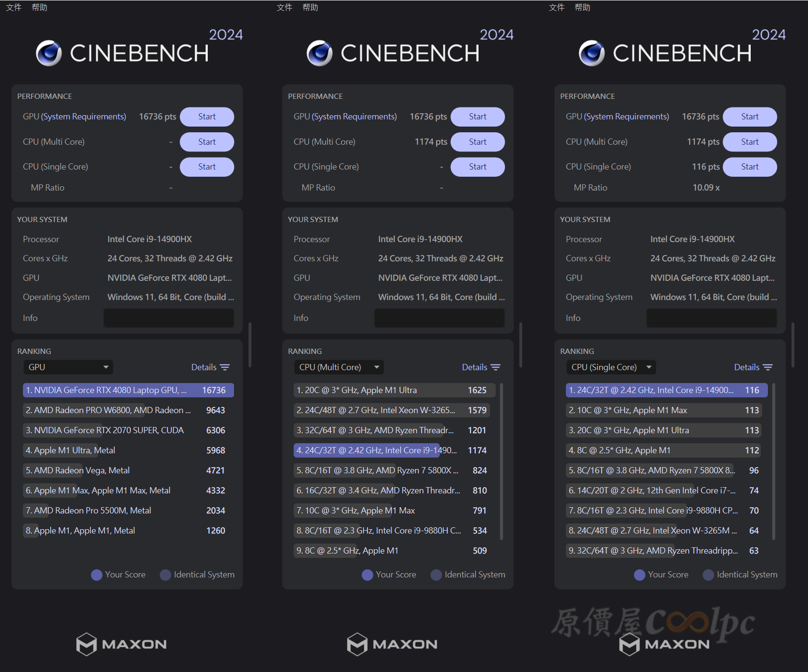Image resolution: width=808 pixels, height=672 pixels.
Task: Start CPU Multi Core test in middle window
Action: click(478, 142)
